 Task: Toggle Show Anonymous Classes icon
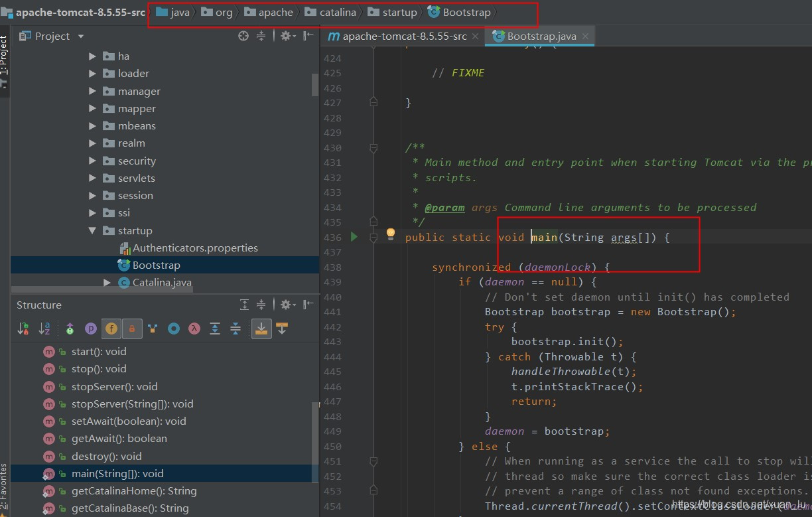click(x=173, y=329)
